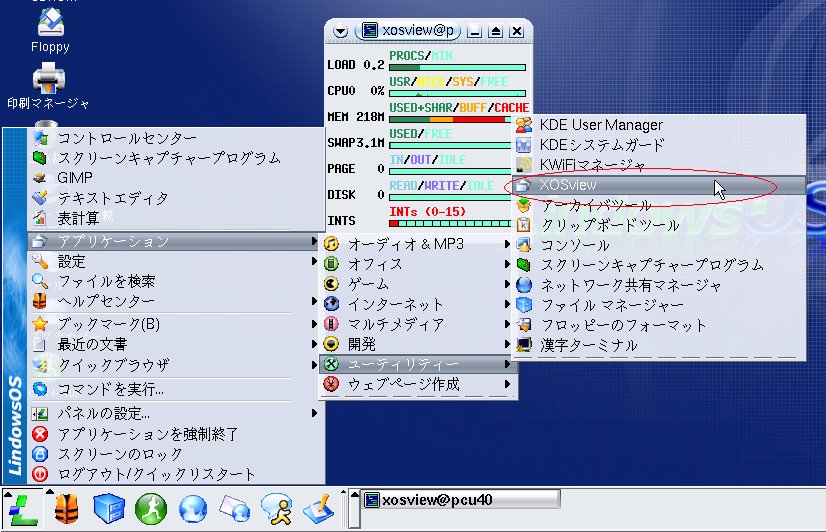Select コマンドを実行... entry
Screen dimensions: 826x532
tap(175, 389)
